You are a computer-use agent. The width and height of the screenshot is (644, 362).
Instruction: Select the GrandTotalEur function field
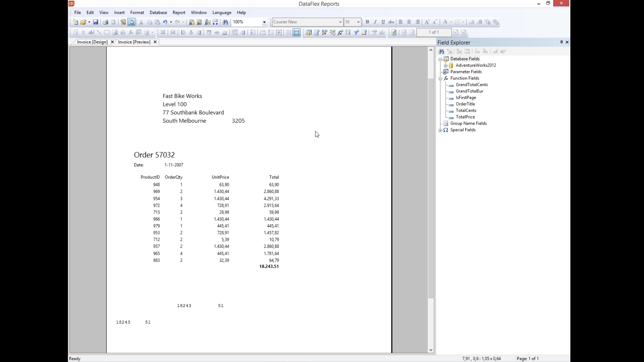point(469,91)
